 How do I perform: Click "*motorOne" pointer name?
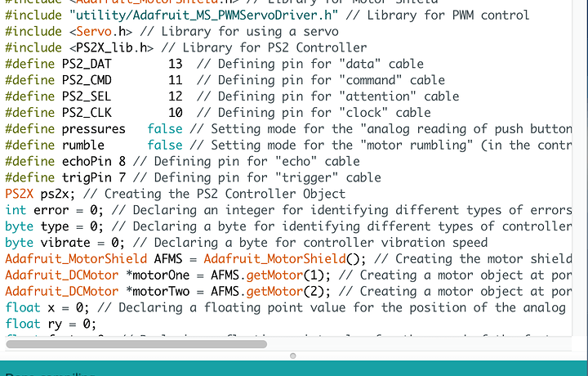(158, 275)
